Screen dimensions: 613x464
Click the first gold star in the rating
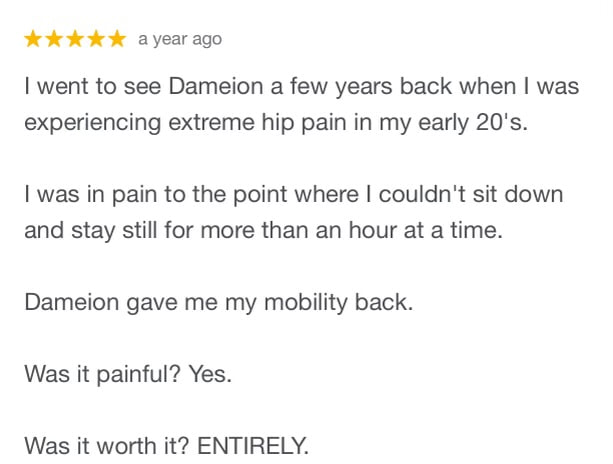pos(33,39)
